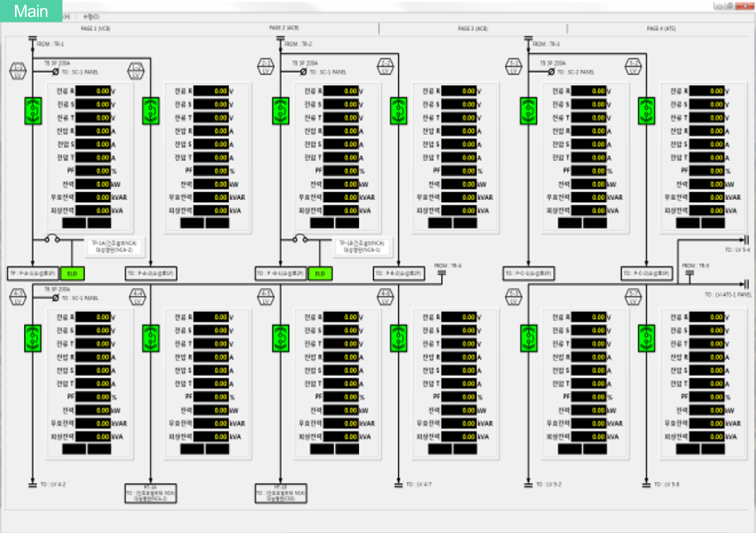The height and width of the screenshot is (533, 756).
Task: Select the 2-1 LV circuit breaker symbol
Action: click(281, 111)
